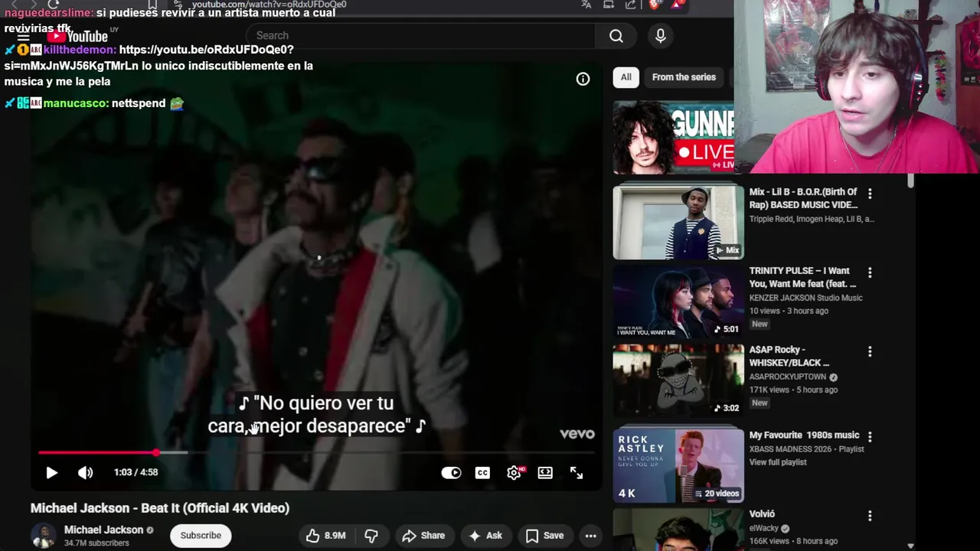Image resolution: width=980 pixels, height=551 pixels.
Task: Mute the video volume
Action: click(85, 473)
